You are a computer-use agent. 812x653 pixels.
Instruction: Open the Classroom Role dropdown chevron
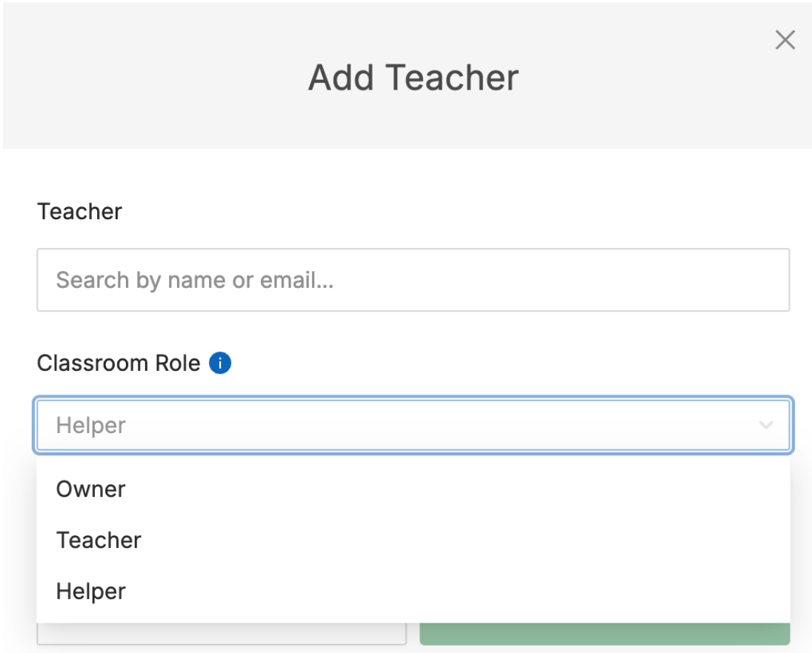765,425
